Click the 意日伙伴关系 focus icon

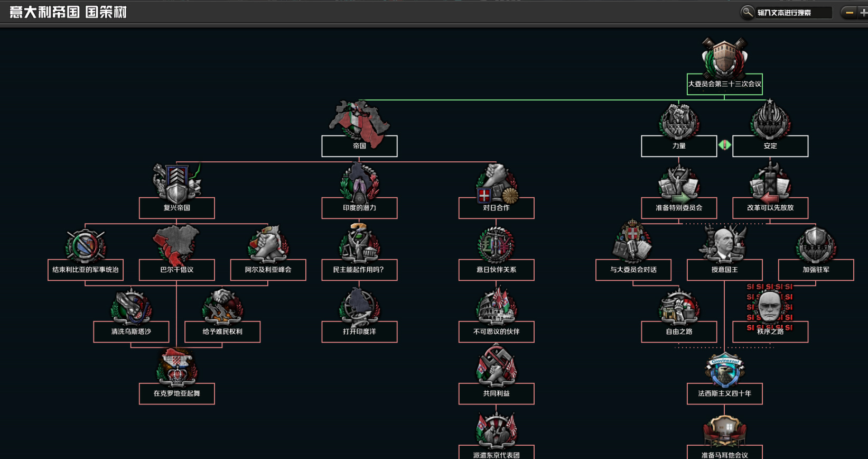(x=497, y=244)
